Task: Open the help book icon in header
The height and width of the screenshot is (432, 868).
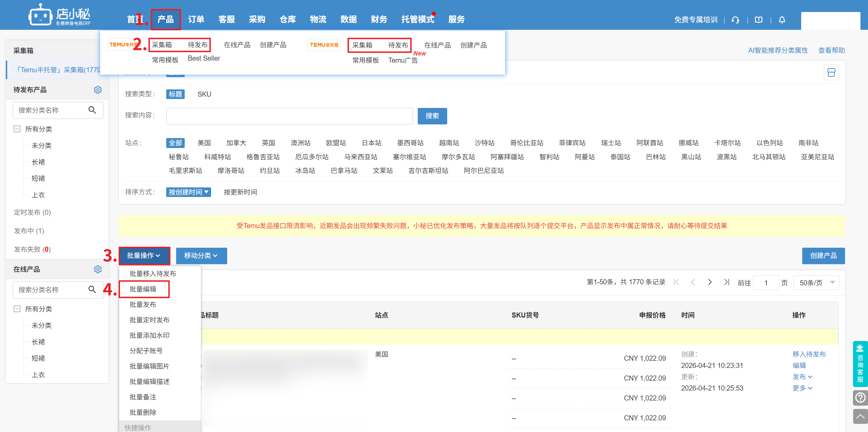Action: [x=759, y=20]
